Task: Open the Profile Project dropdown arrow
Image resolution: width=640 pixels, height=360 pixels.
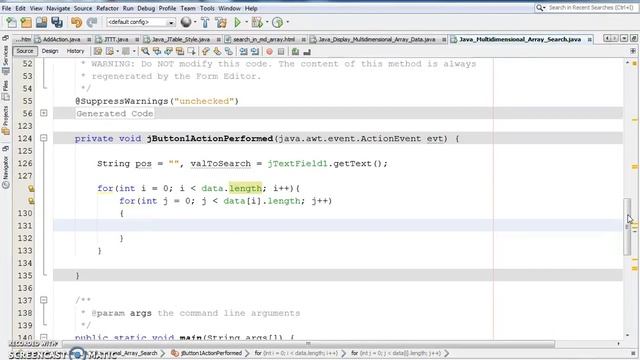Action: tap(287, 22)
